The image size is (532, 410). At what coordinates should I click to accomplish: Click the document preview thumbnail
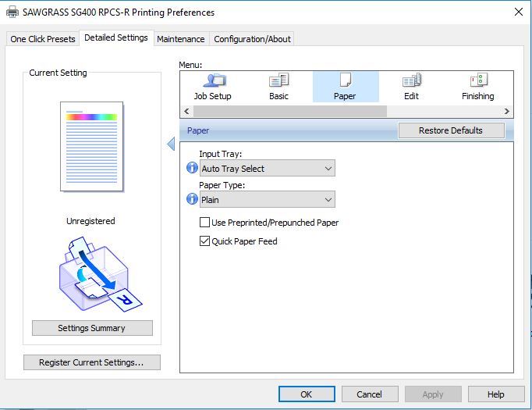[x=91, y=146]
